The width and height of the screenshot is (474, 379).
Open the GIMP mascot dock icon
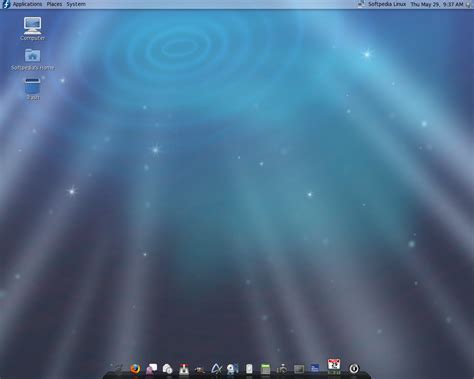pos(200,369)
